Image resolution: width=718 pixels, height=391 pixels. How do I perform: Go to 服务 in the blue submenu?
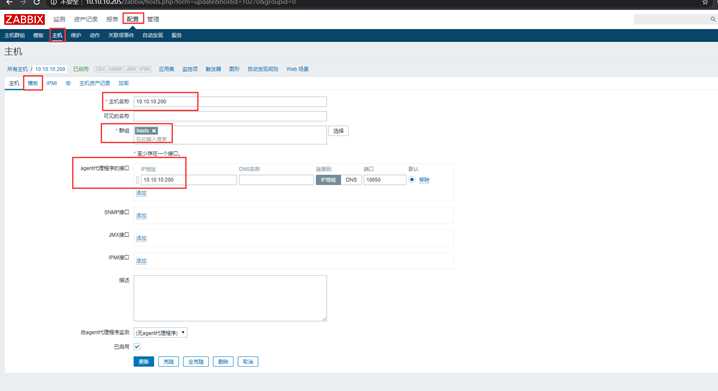[176, 35]
